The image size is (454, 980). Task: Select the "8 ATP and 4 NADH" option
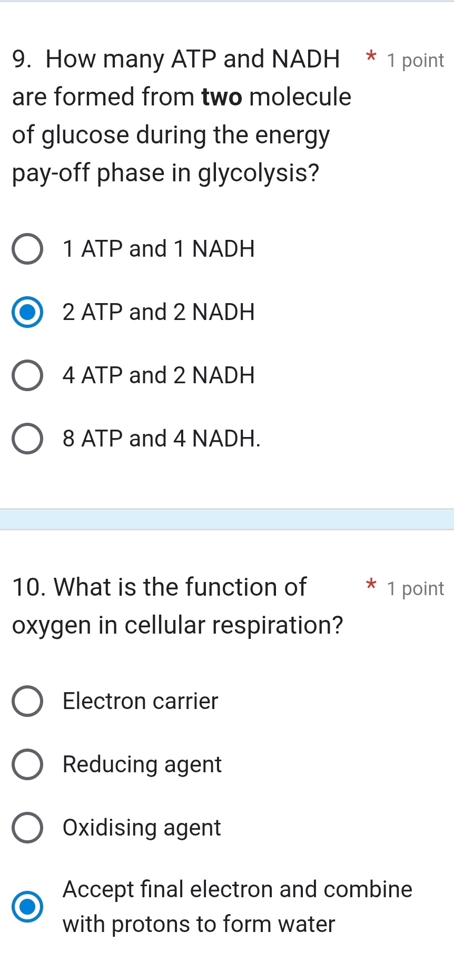pos(27,439)
